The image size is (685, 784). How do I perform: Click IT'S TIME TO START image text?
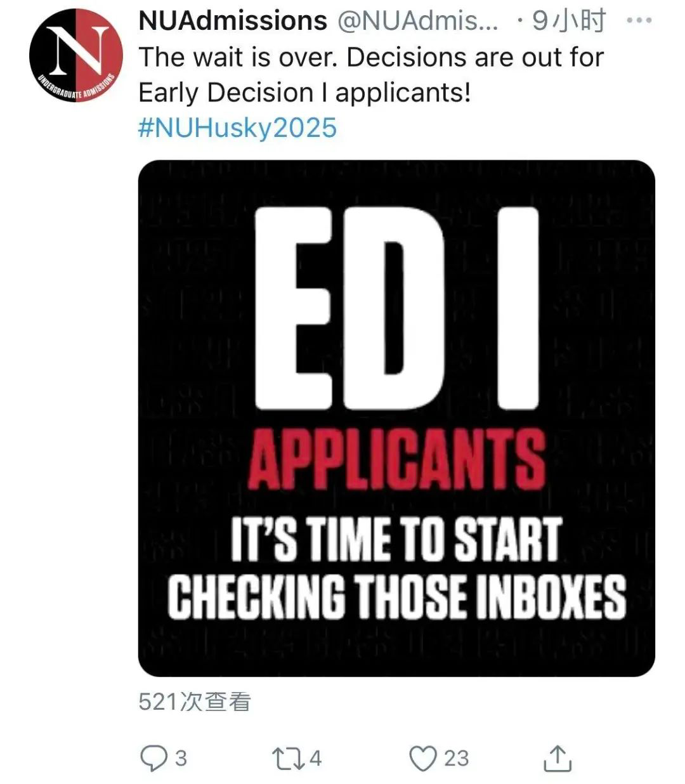(396, 539)
